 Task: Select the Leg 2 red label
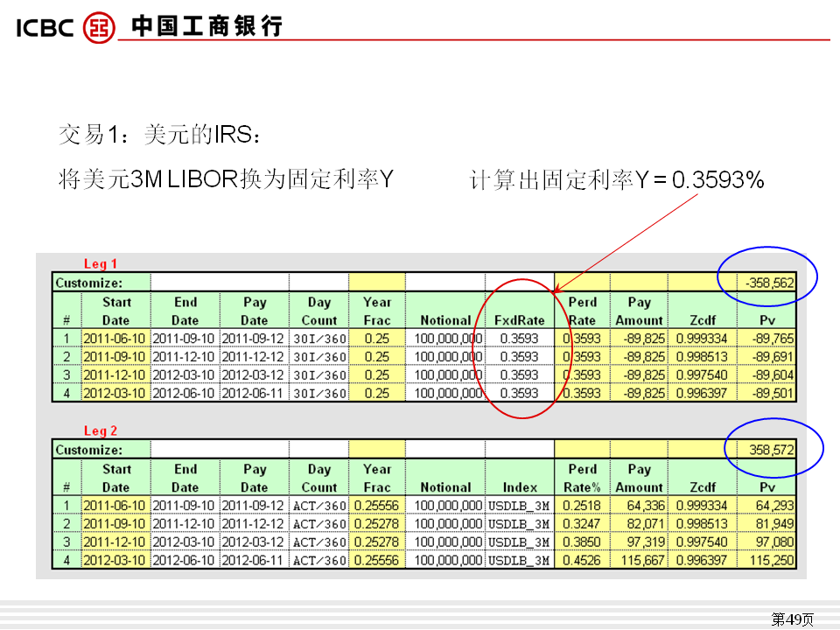pyautogui.click(x=100, y=430)
